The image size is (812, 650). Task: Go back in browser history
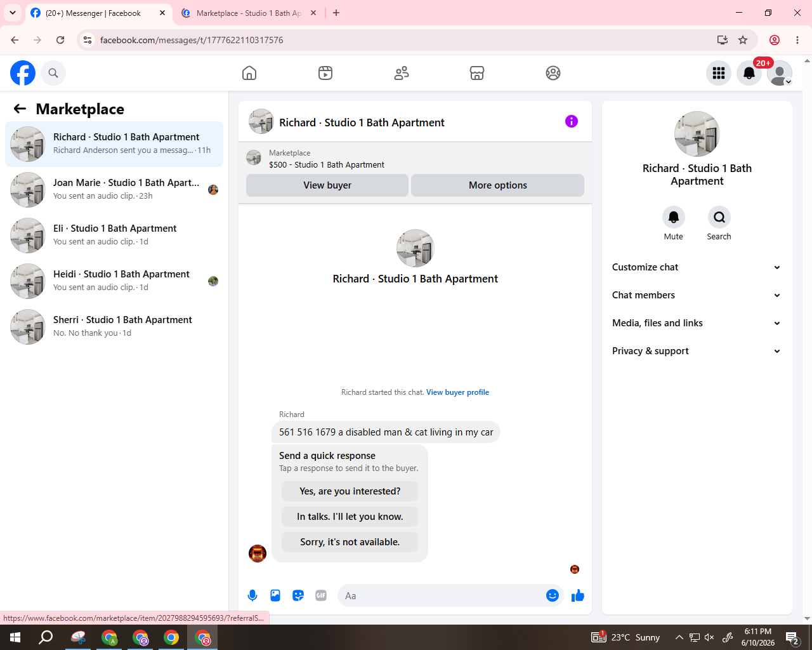(x=15, y=40)
